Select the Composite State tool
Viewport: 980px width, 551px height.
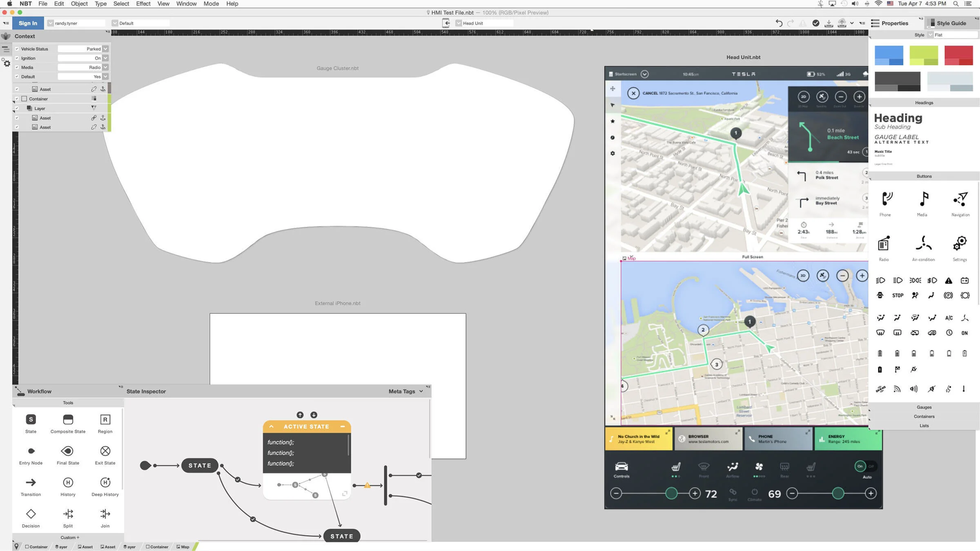68,420
